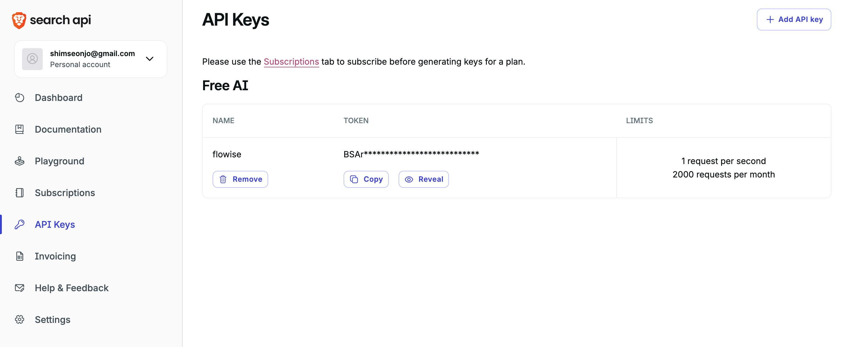Image resolution: width=868 pixels, height=347 pixels.
Task: Click the account avatar icon
Action: click(32, 59)
